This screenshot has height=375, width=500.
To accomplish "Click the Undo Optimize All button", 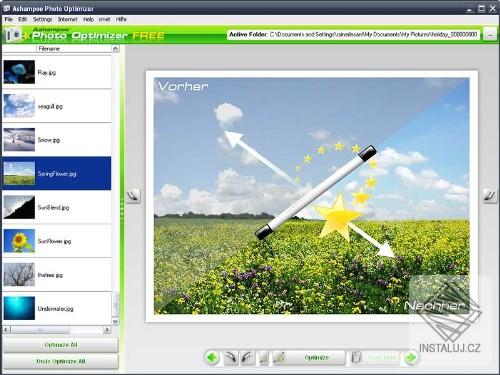I will 60,361.
